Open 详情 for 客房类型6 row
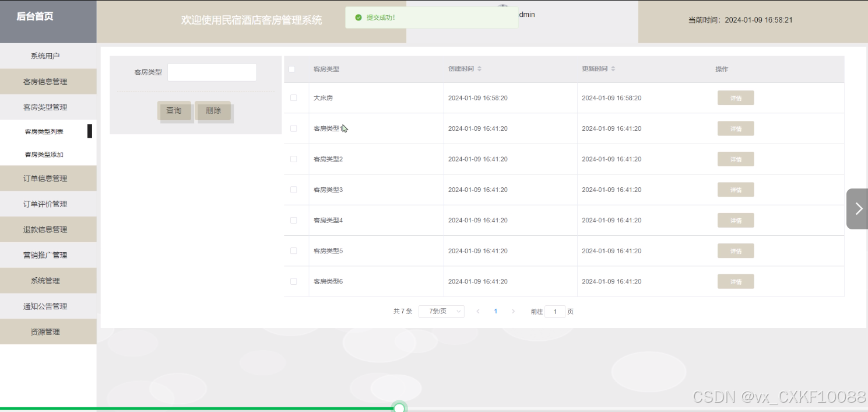868x412 pixels. click(736, 281)
